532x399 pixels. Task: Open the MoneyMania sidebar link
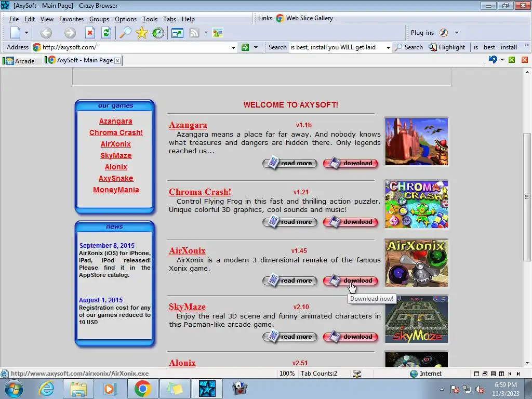click(x=116, y=190)
